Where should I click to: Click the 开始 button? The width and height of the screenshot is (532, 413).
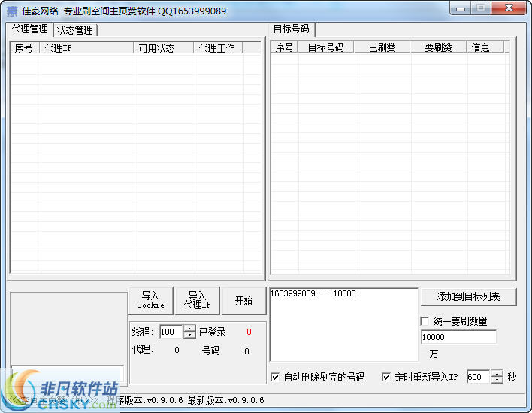pos(243,301)
